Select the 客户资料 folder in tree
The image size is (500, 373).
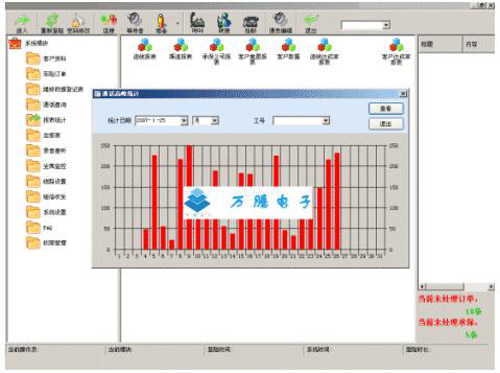[x=47, y=58]
